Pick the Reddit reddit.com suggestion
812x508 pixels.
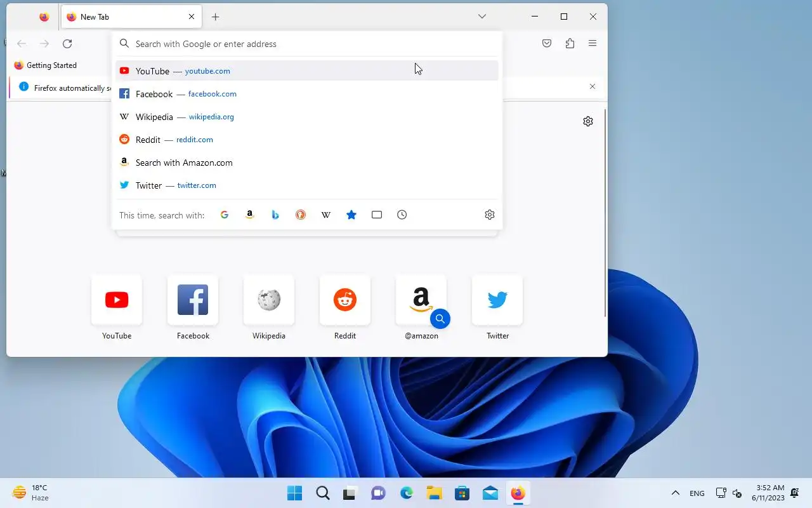pyautogui.click(x=307, y=139)
